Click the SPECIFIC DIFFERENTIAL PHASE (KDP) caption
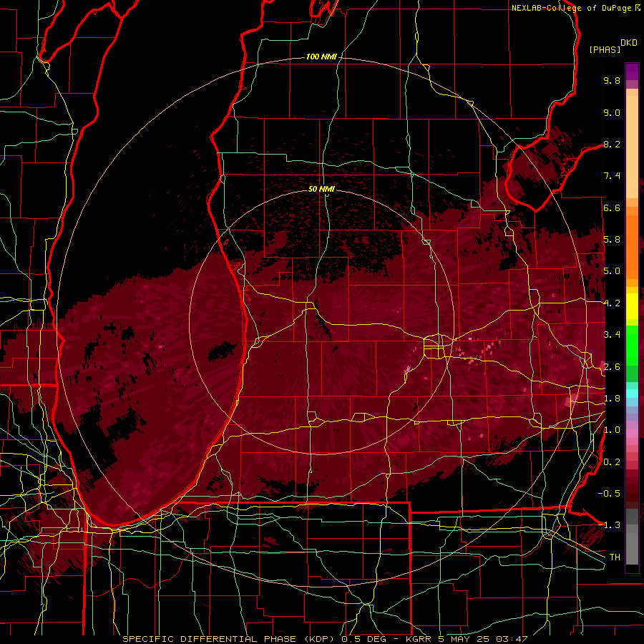The height and width of the screenshot is (644, 644). coord(229,639)
